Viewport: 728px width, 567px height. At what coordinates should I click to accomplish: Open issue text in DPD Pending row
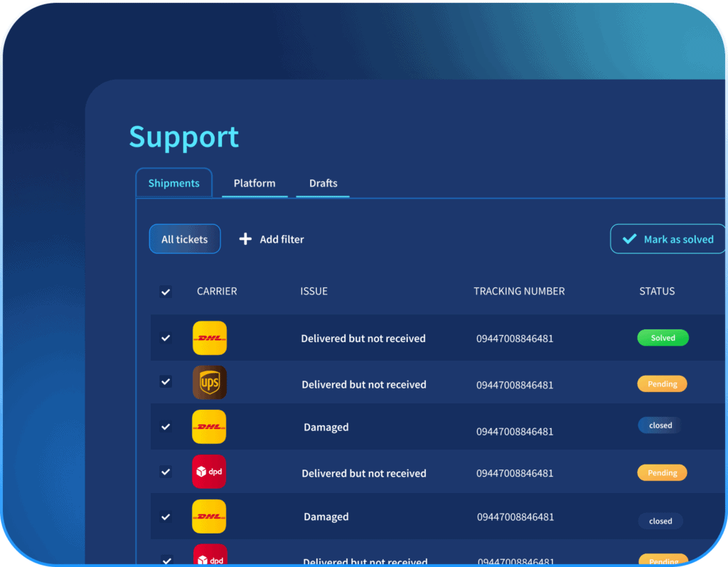click(x=364, y=473)
